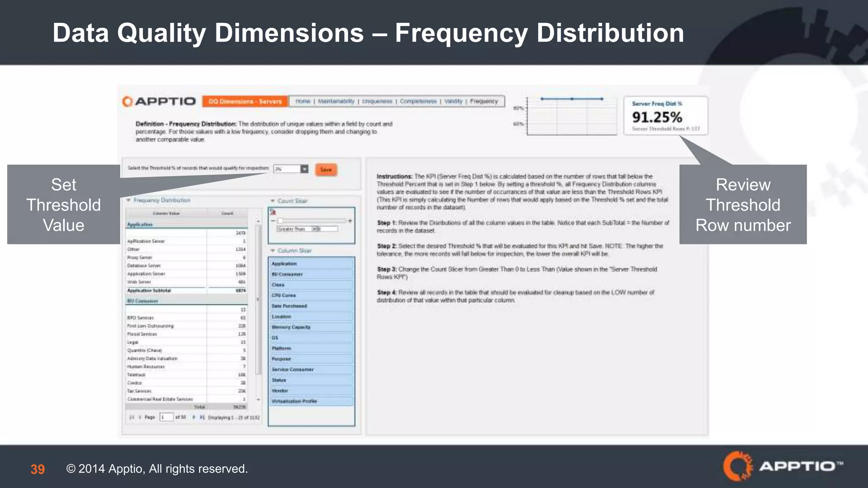Collapse the BU Consumer group header row

point(186,301)
